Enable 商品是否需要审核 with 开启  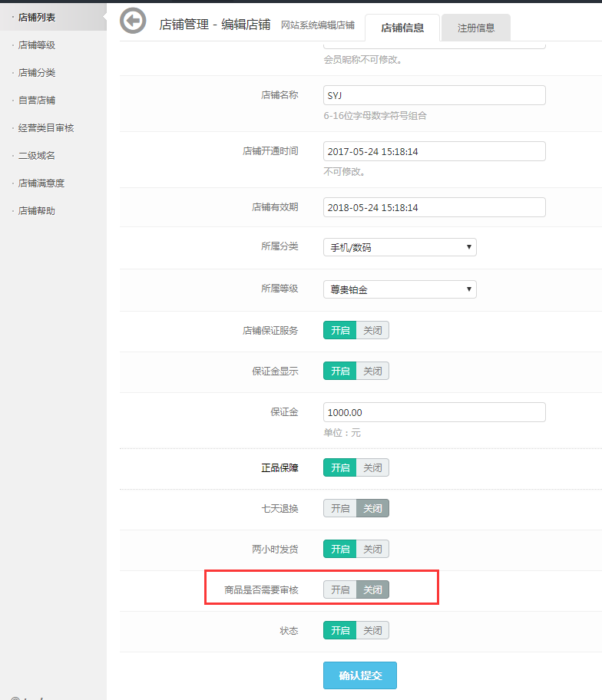340,589
